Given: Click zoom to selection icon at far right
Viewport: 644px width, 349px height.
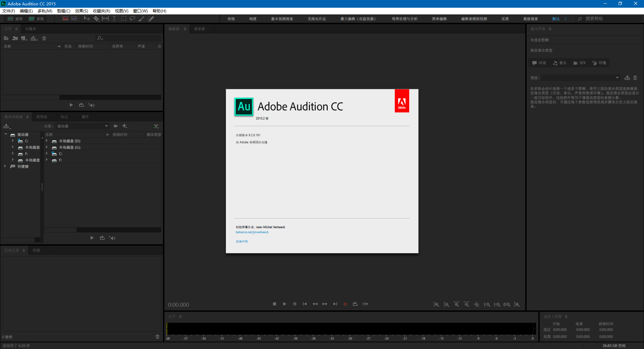Looking at the screenshot, I should tap(517, 304).
